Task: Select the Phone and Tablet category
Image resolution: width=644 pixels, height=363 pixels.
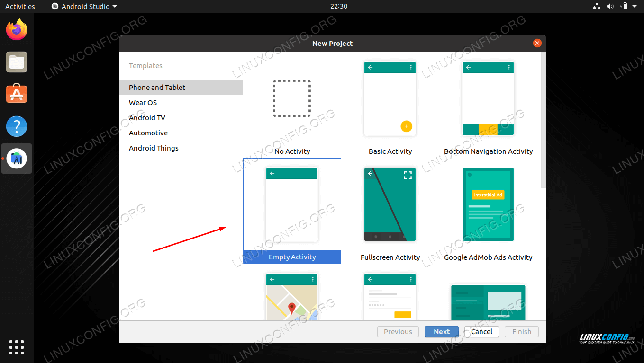Action: point(181,88)
